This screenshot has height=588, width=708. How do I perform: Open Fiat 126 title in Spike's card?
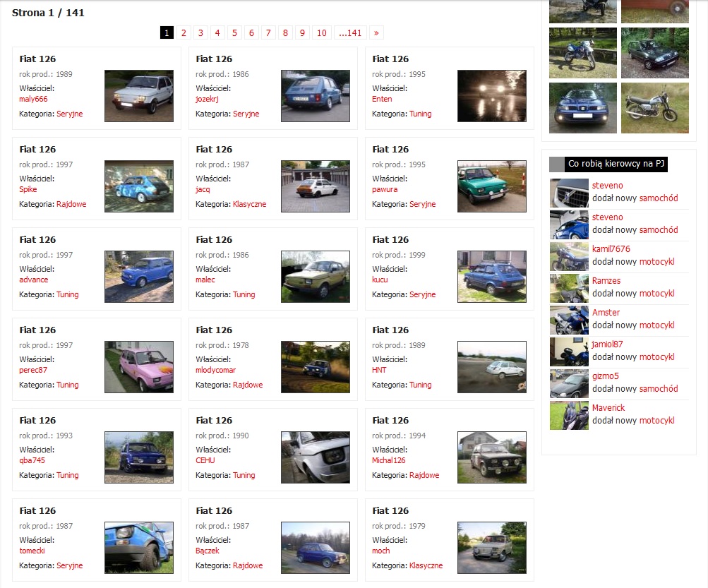point(37,149)
